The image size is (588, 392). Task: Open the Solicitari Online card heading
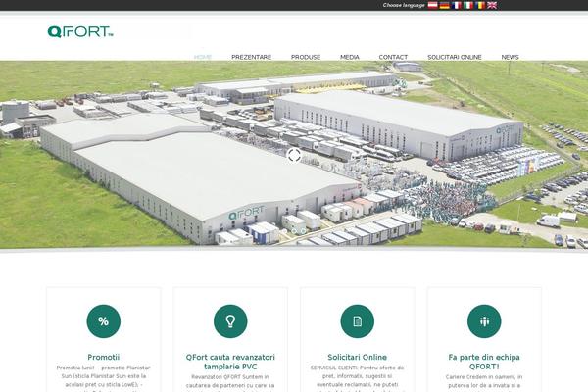click(x=358, y=357)
